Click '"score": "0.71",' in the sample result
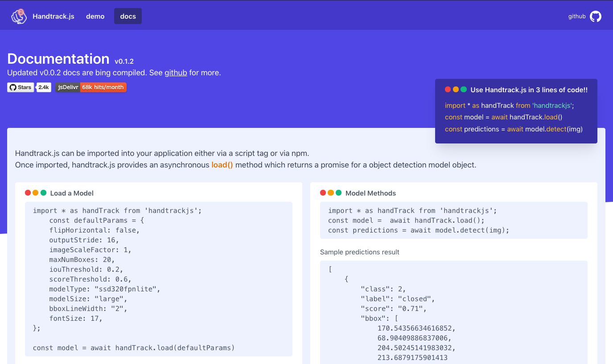The image size is (613, 364). coord(394,308)
